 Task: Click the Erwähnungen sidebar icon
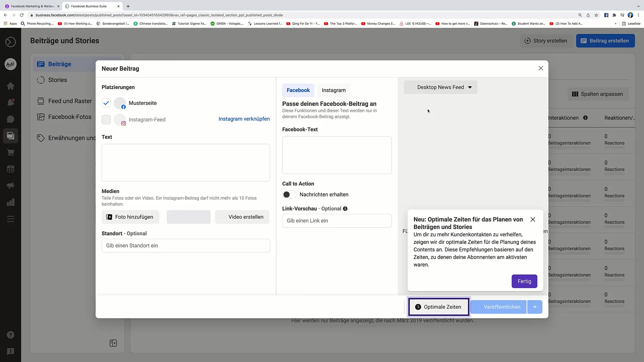tap(41, 138)
